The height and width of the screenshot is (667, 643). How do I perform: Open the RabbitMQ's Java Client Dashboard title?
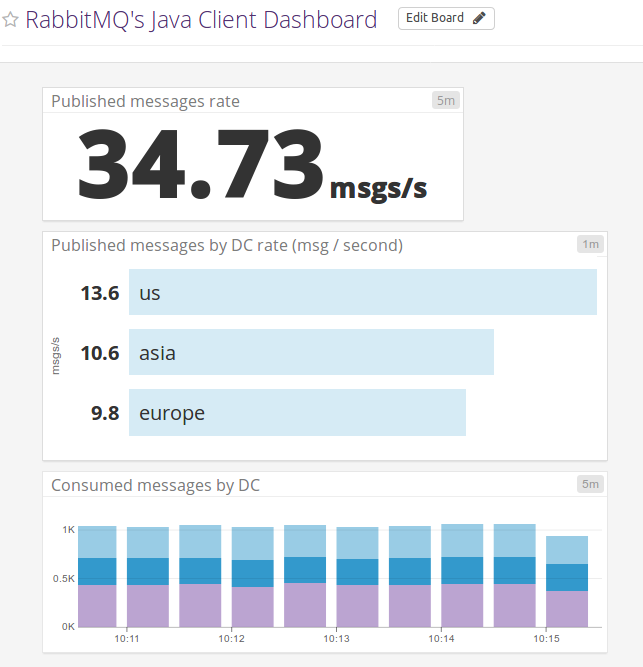(201, 20)
